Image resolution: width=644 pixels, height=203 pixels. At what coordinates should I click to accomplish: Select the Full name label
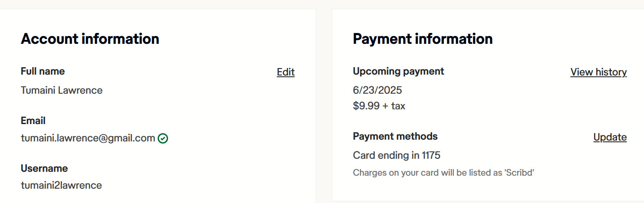(x=43, y=71)
